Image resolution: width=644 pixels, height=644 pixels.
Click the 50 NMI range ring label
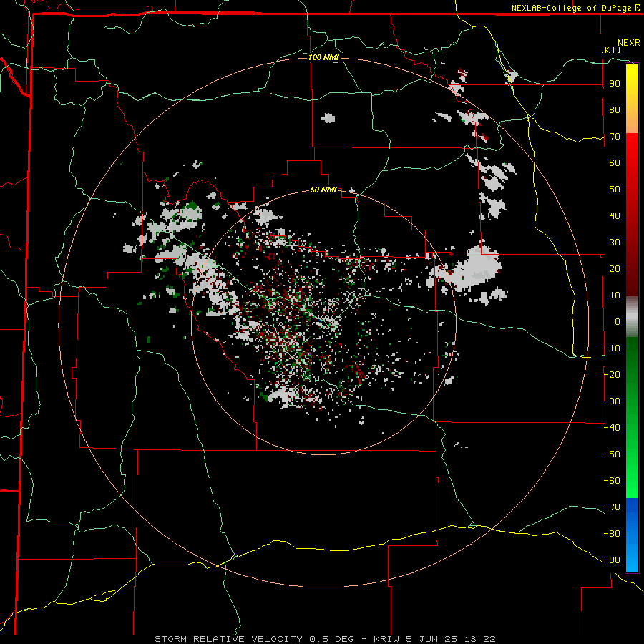(323, 190)
